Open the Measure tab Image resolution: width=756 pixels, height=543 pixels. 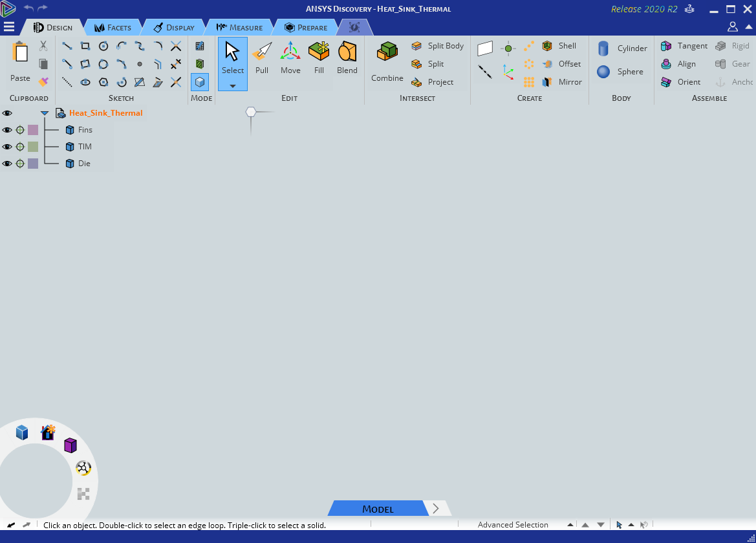click(240, 27)
